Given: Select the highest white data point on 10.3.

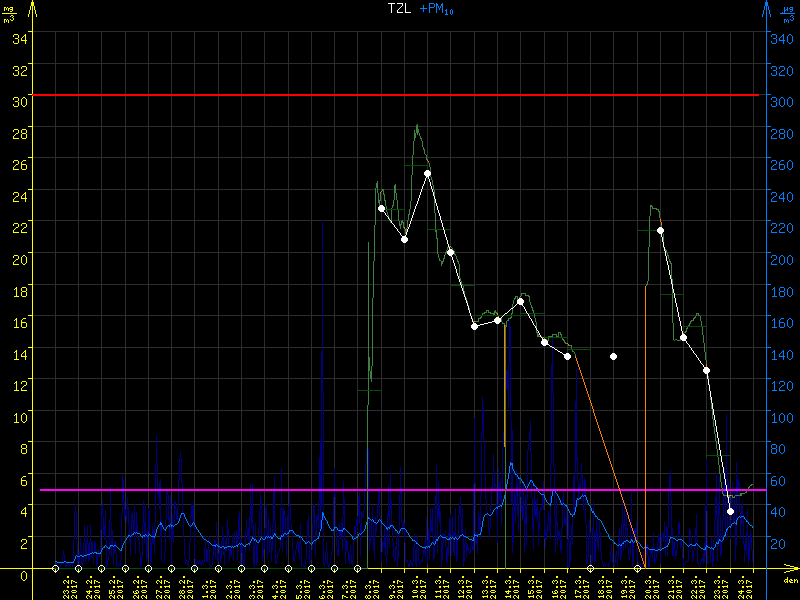Looking at the screenshot, I should pos(427,173).
